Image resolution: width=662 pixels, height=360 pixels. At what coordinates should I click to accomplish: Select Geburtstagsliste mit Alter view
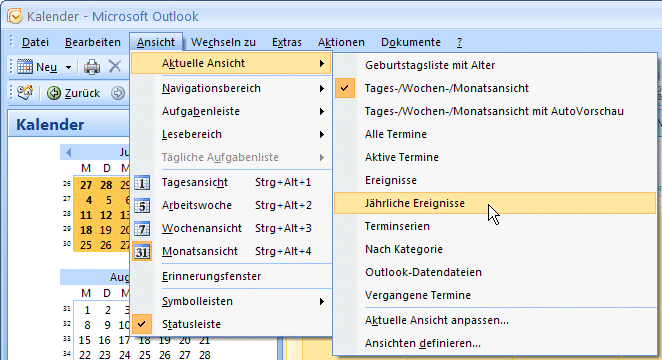click(495, 65)
